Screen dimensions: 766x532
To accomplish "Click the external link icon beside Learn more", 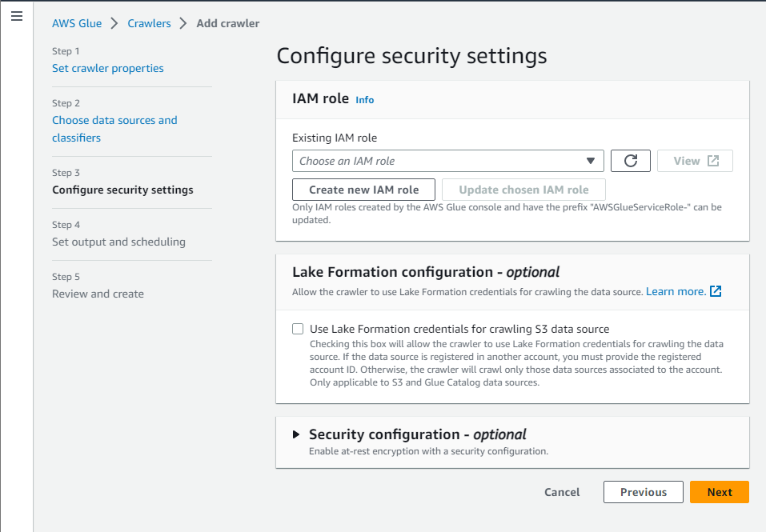I will 716,291.
